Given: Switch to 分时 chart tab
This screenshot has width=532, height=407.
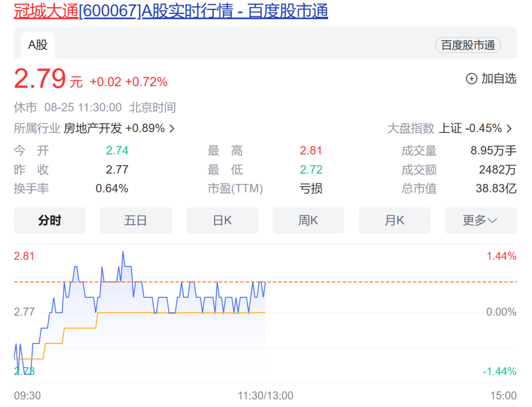Looking at the screenshot, I should tap(50, 220).
